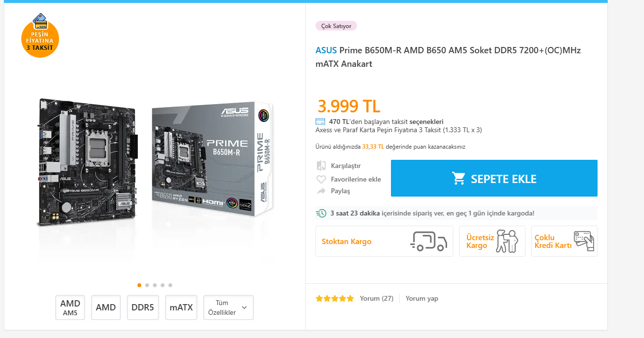Click the Ücretsiz Kargo delivery people icon
The width and height of the screenshot is (644, 338).
(507, 241)
